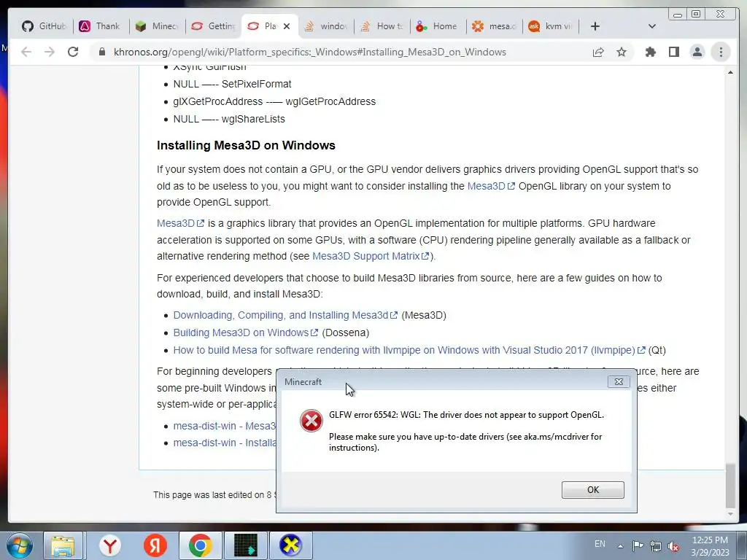Bookmark this page with the star

(x=622, y=52)
